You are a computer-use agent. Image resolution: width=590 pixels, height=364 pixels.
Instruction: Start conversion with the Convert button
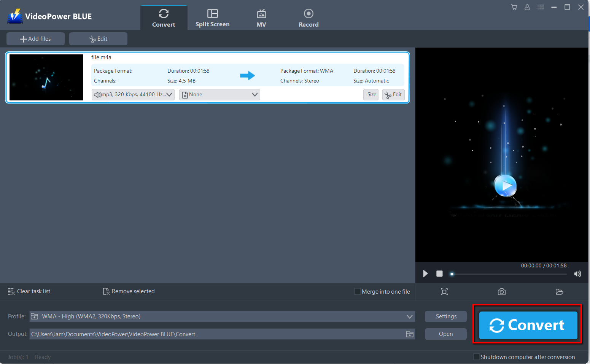(x=528, y=325)
